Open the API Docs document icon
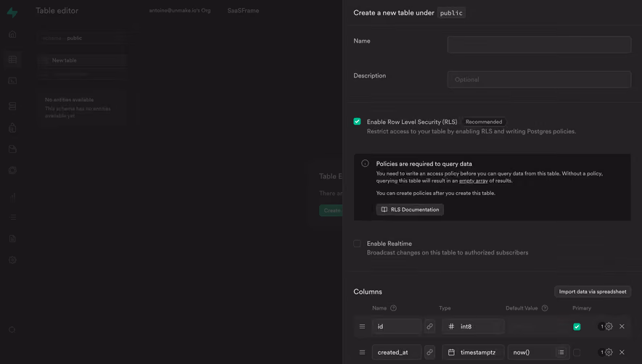This screenshot has height=364, width=642. pos(12,239)
